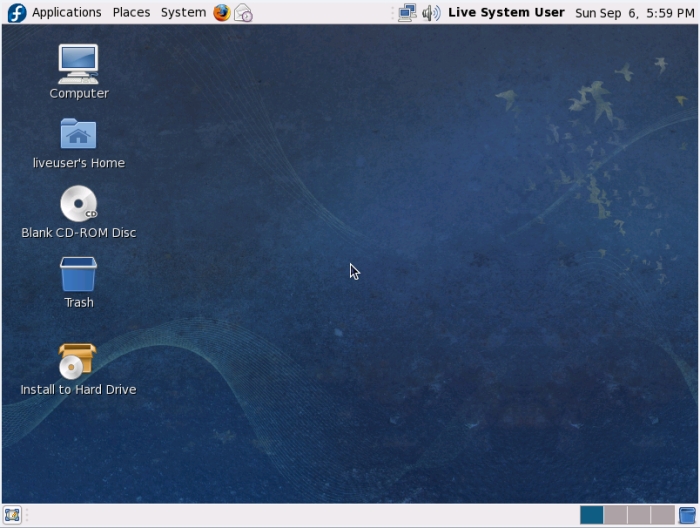This screenshot has height=528, width=700.
Task: Open the volume speaker icon
Action: pos(431,13)
